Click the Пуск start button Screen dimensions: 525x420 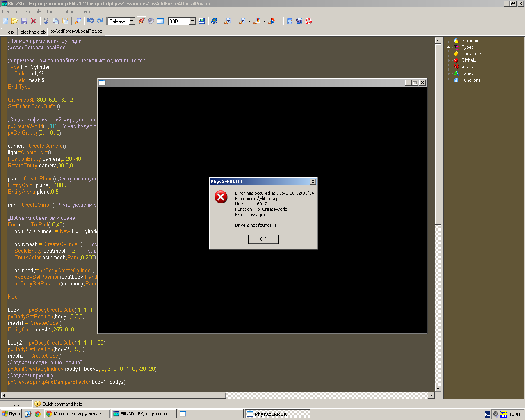[x=11, y=414]
